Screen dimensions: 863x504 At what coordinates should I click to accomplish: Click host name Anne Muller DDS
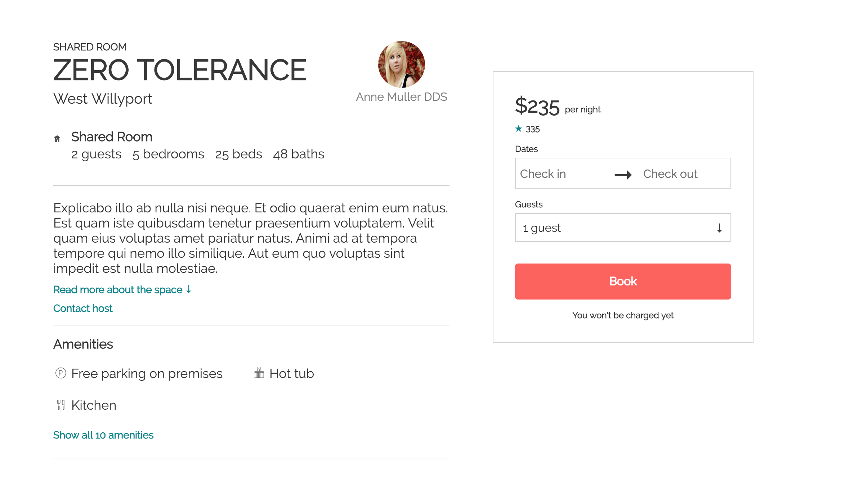click(x=401, y=97)
